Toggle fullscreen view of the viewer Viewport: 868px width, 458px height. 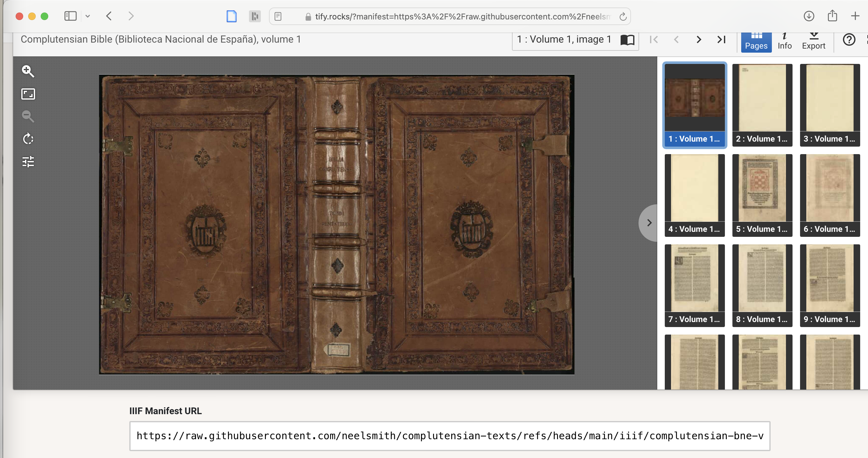[28, 94]
